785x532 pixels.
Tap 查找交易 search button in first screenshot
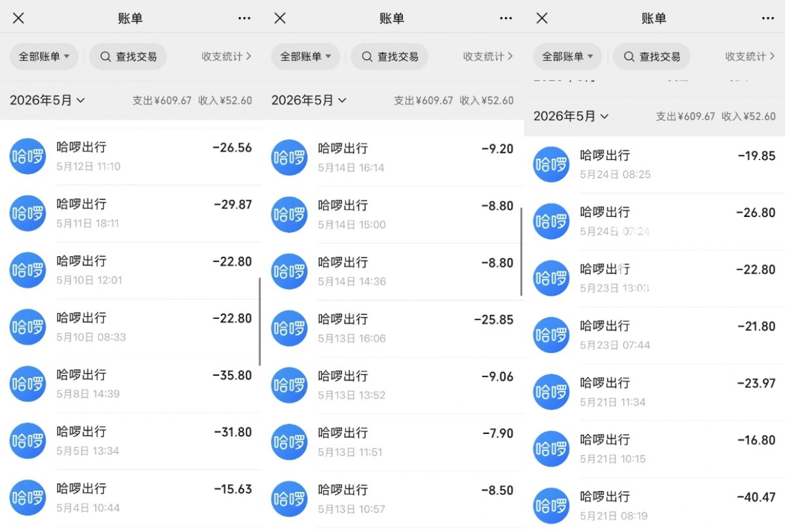tap(128, 57)
